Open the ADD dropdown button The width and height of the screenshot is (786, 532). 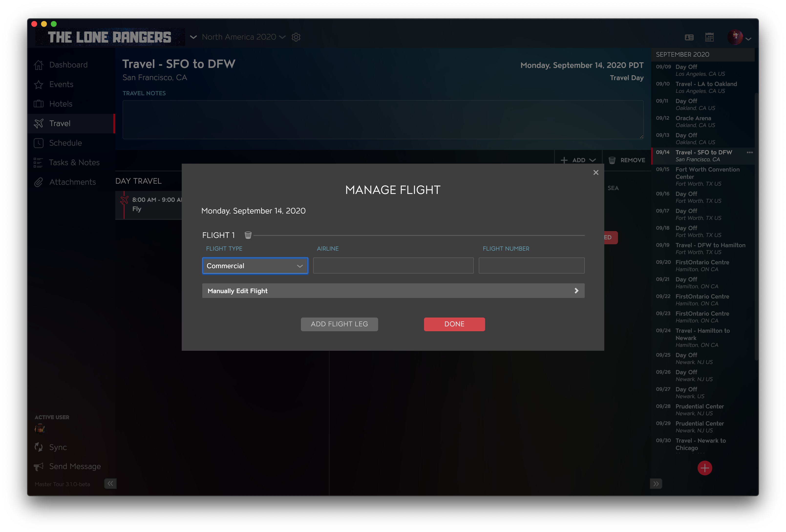(x=578, y=160)
